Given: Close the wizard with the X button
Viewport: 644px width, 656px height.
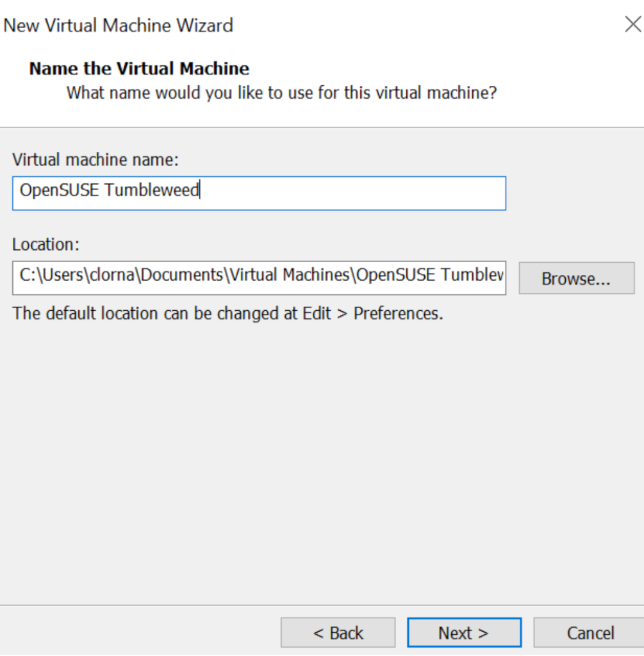Looking at the screenshot, I should coord(633,24).
